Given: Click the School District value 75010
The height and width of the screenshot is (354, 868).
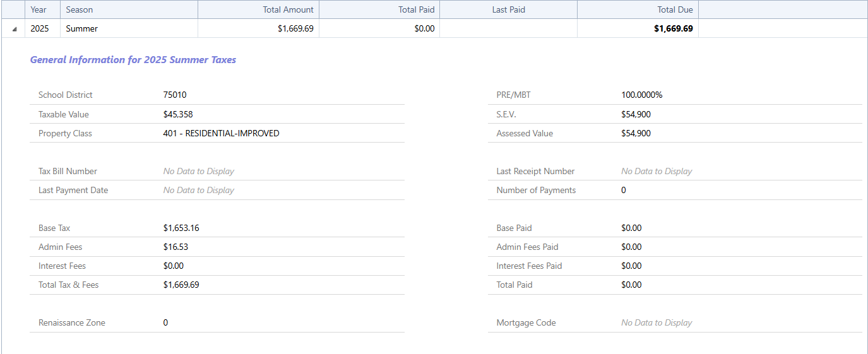Looking at the screenshot, I should (x=175, y=95).
